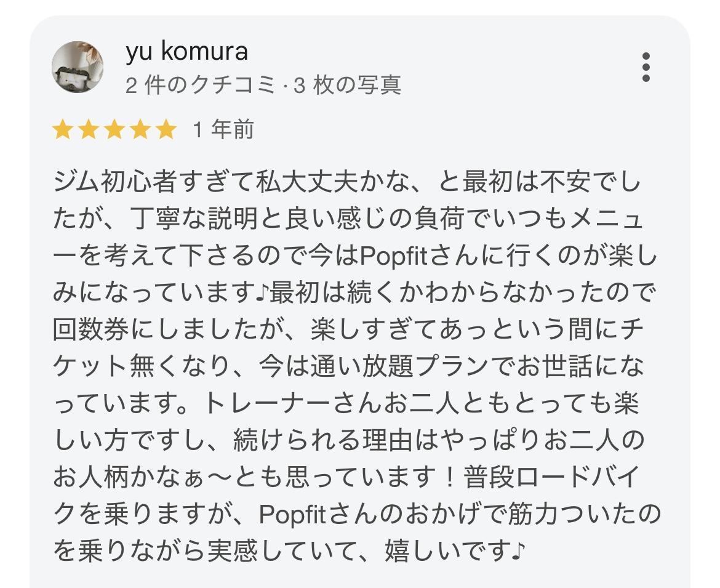Click yu komura's profile avatar
This screenshot has height=588, width=720.
(77, 67)
